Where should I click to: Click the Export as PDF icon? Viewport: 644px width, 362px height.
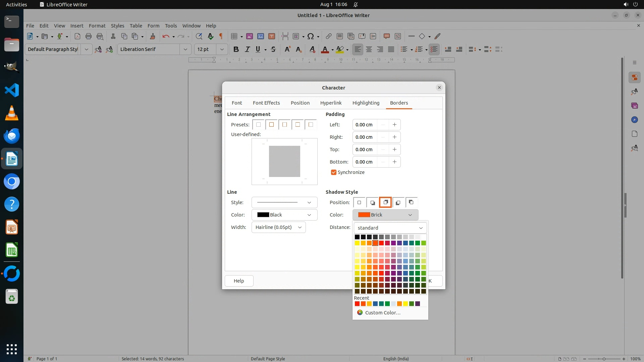click(x=77, y=36)
